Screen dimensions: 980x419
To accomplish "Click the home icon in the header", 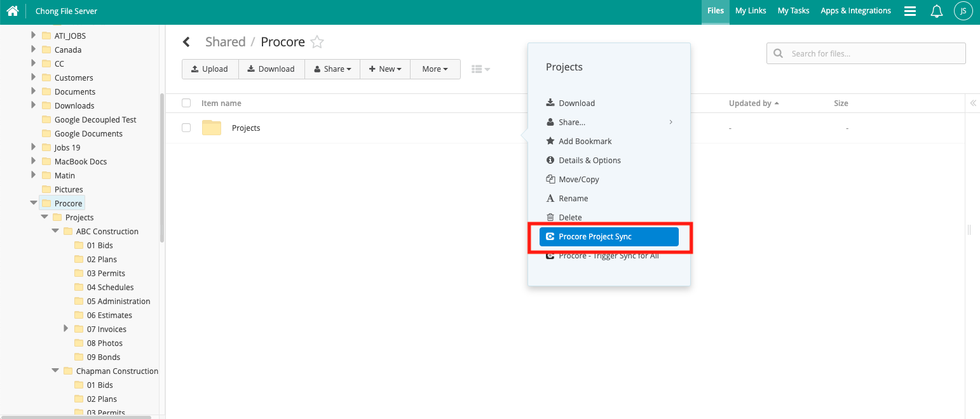I will tap(13, 10).
